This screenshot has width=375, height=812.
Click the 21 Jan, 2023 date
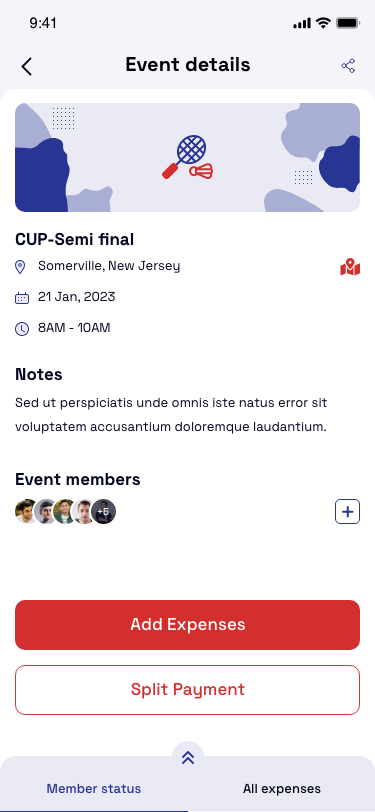pos(77,297)
